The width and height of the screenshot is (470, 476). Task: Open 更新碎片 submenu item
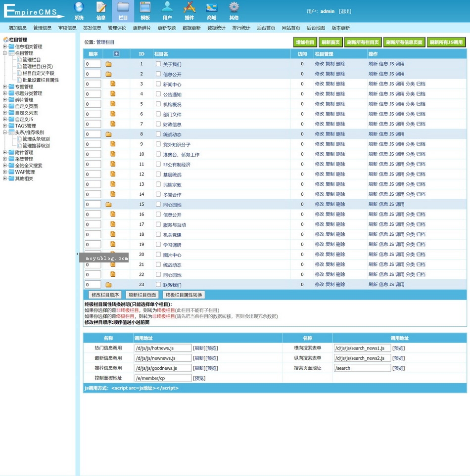pos(142,28)
